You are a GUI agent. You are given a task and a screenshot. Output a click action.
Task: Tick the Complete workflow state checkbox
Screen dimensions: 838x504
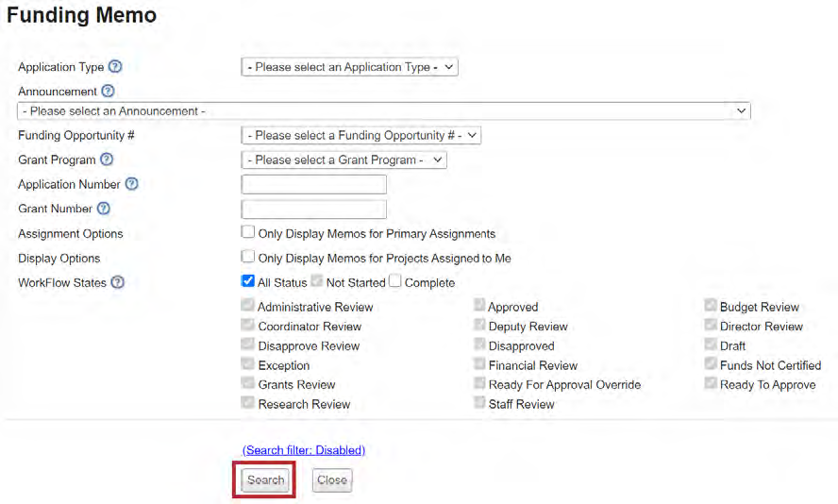pos(395,281)
